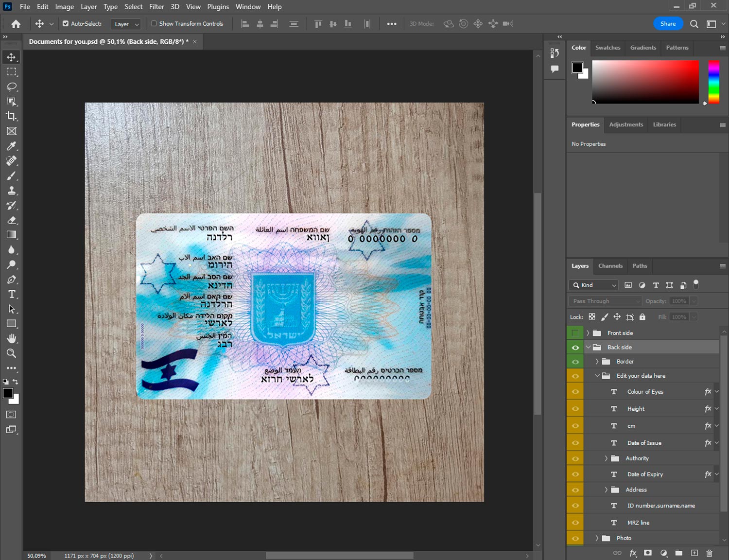
Task: Select the Lasso tool
Action: pos(12,87)
